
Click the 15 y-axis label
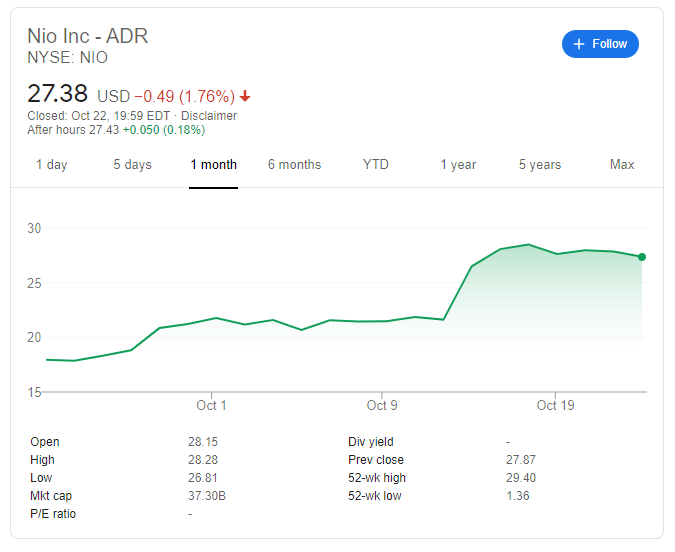[34, 392]
